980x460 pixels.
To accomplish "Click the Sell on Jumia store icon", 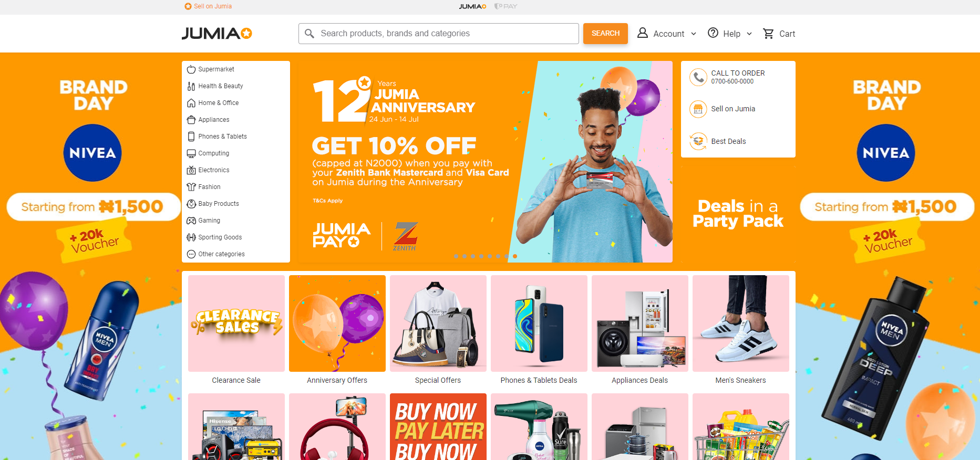I will tap(698, 109).
